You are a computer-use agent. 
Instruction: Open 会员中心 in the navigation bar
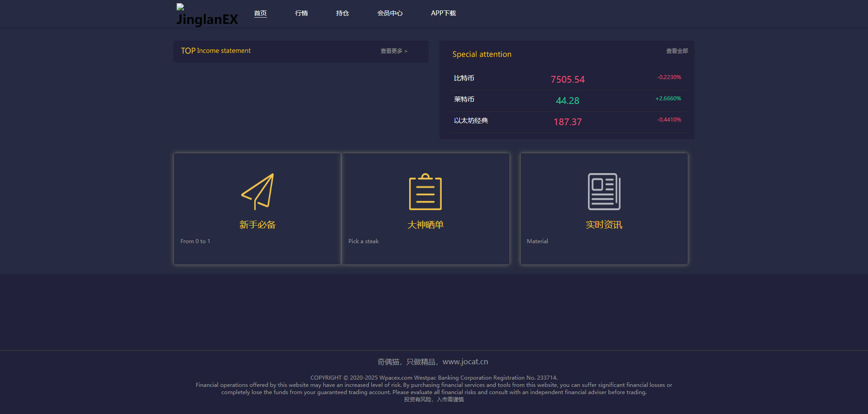coord(390,13)
